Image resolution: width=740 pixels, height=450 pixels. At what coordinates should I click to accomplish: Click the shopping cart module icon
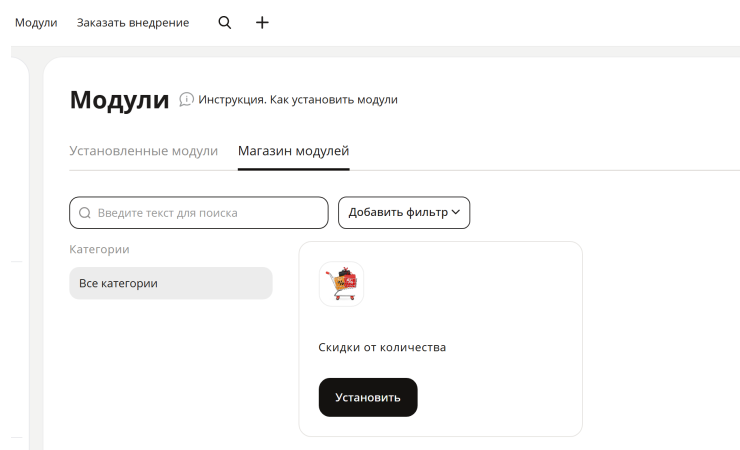(x=341, y=284)
